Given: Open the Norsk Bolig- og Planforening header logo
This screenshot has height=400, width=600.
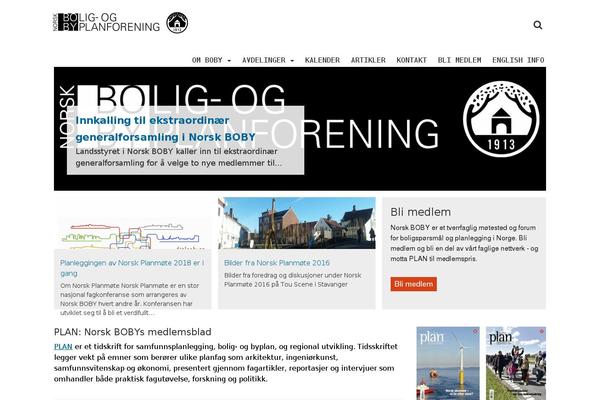Looking at the screenshot, I should [x=106, y=23].
